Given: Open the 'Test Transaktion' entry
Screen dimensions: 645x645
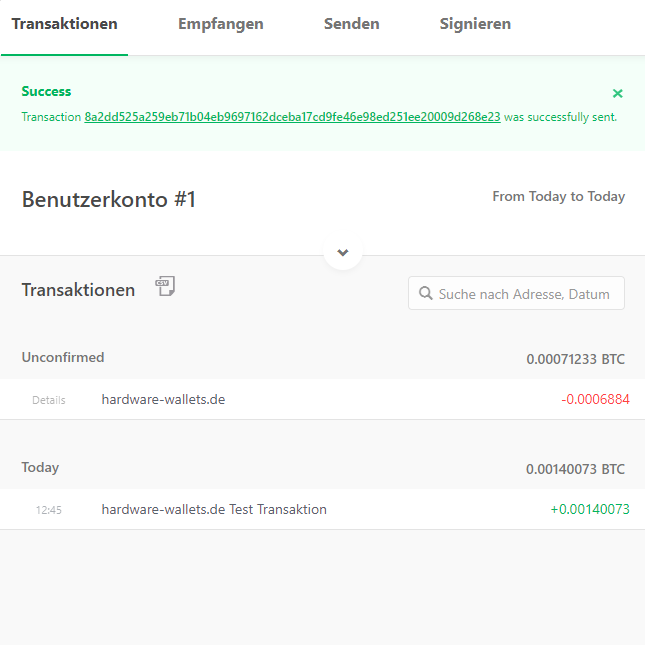Looking at the screenshot, I should coord(214,509).
